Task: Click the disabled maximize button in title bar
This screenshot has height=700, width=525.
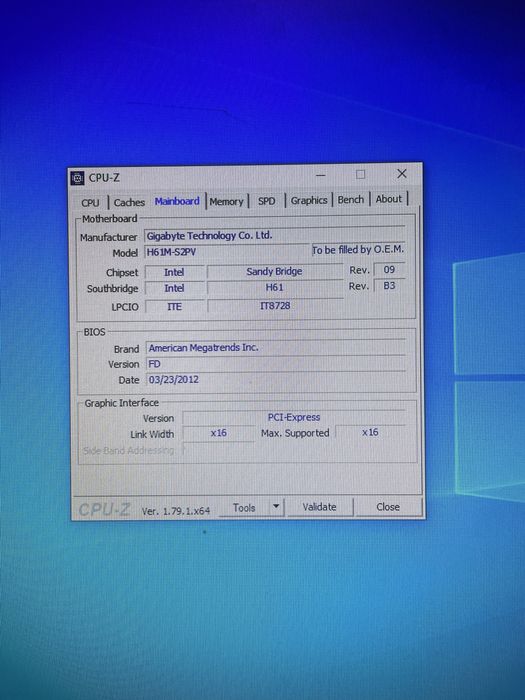Action: click(x=361, y=175)
